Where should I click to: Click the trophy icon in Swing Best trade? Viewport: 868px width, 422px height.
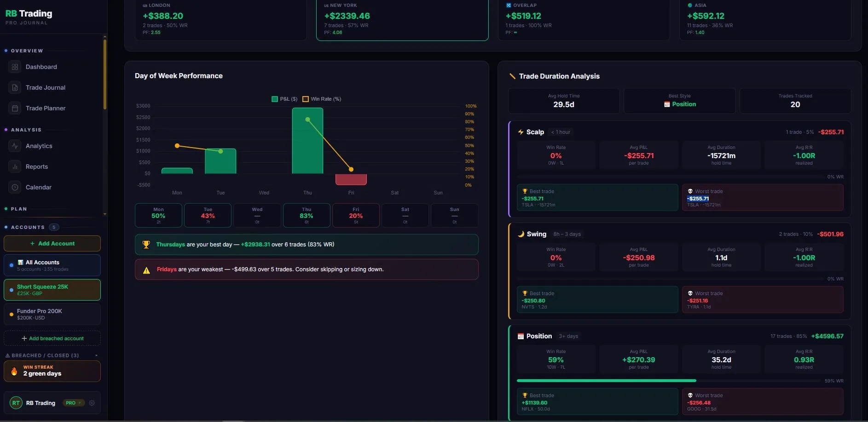coord(525,293)
